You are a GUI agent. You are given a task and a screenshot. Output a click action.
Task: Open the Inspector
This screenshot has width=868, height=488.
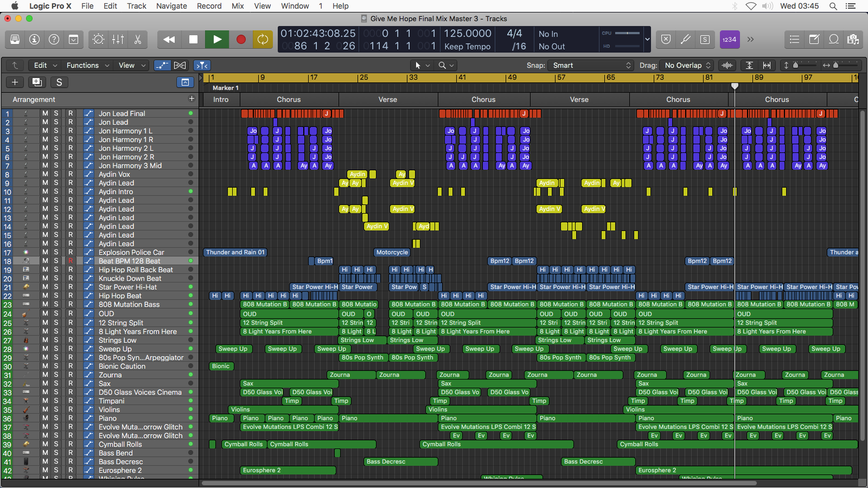(x=34, y=39)
